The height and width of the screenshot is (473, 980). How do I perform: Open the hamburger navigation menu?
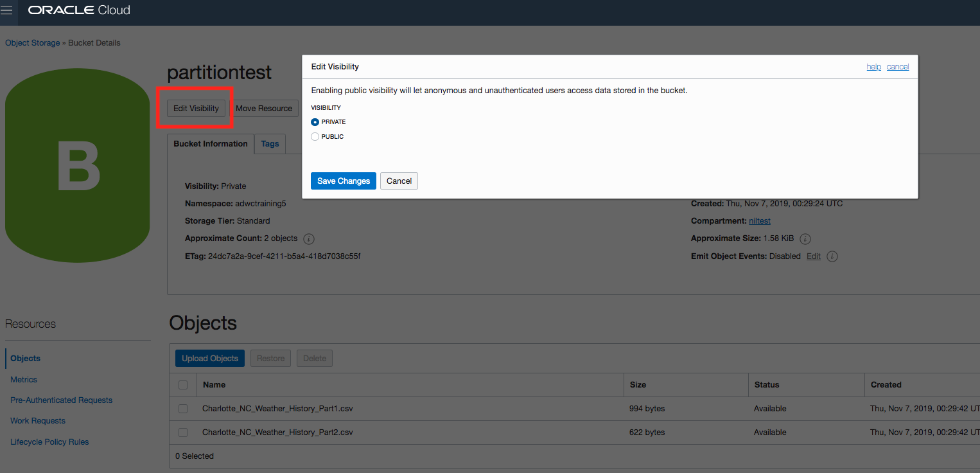pos(6,10)
